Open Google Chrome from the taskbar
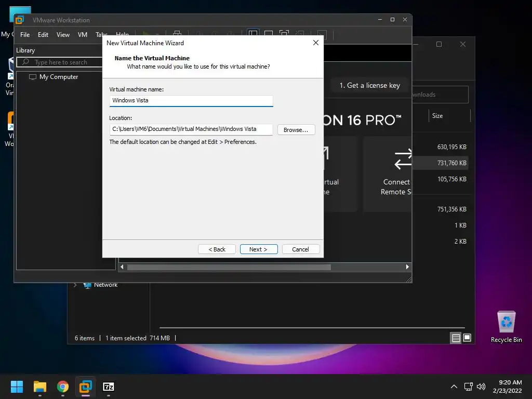This screenshot has width=532, height=399. coord(63,387)
